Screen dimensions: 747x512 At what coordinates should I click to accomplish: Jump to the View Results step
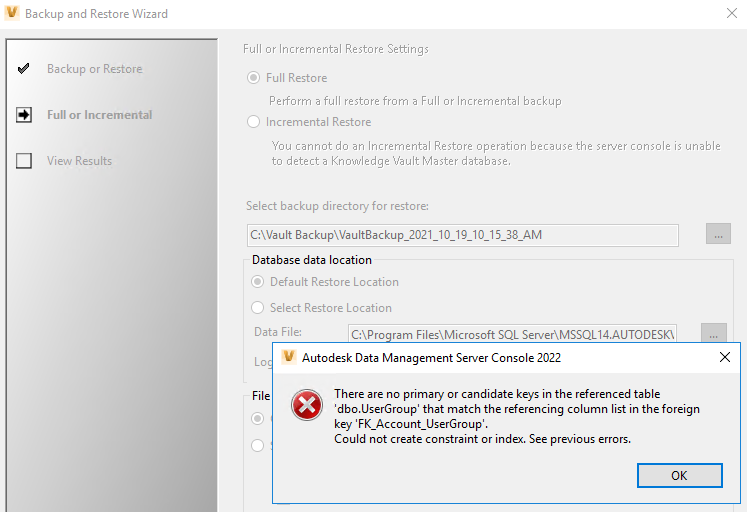coord(79,161)
